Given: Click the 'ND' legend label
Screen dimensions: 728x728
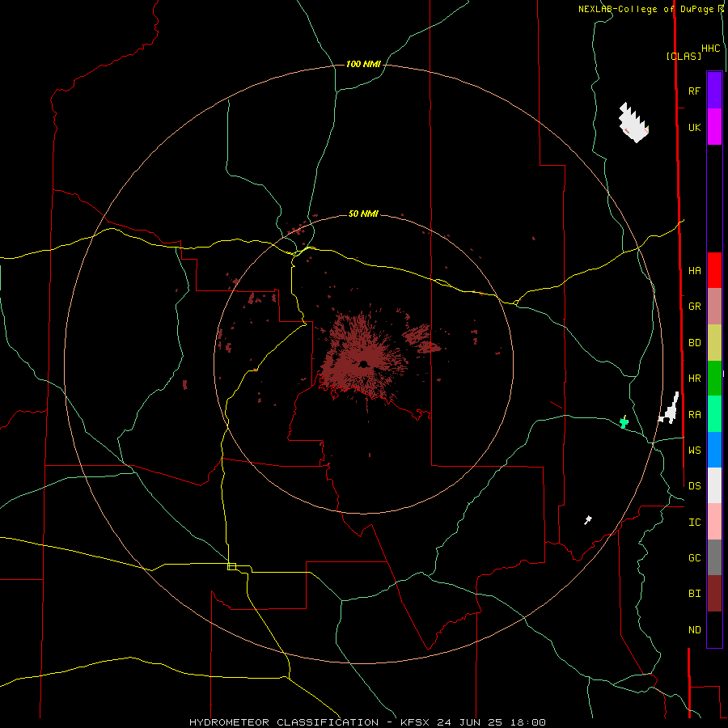Looking at the screenshot, I should point(695,630).
